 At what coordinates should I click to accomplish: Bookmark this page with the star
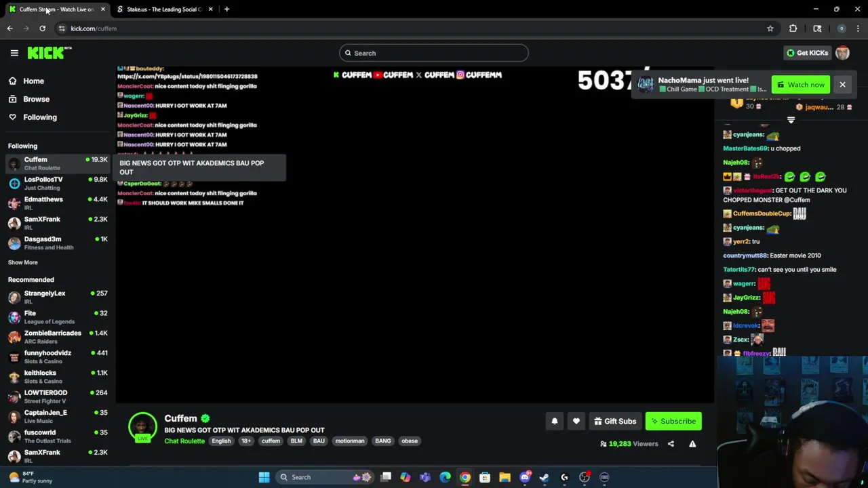coord(770,28)
